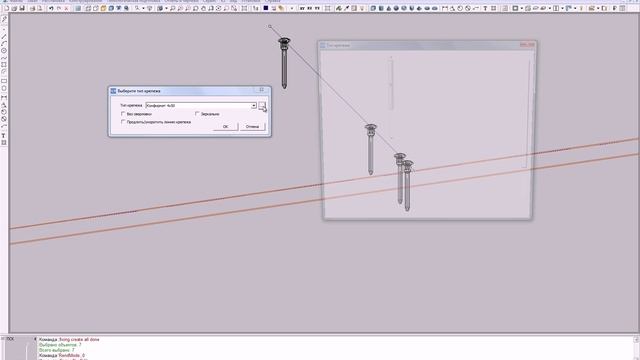Click the browse button beside fastener type dropdown
Image resolution: width=640 pixels, height=360 pixels.
[x=262, y=106]
